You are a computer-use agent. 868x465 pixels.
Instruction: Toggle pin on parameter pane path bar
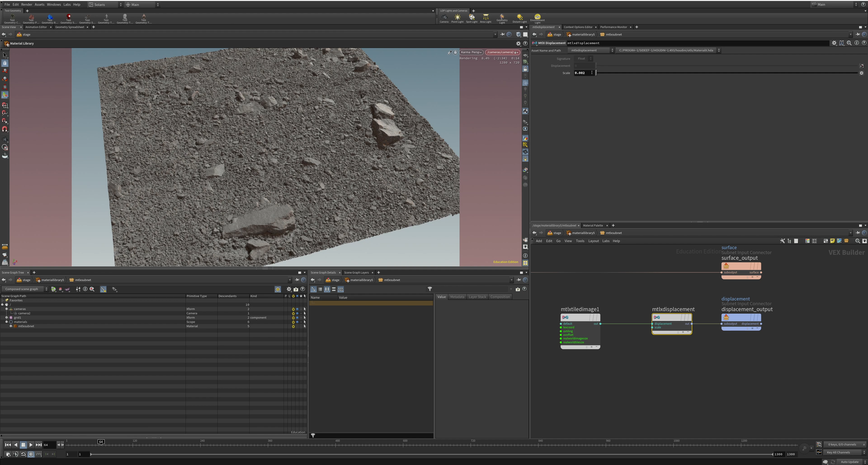[x=858, y=34]
